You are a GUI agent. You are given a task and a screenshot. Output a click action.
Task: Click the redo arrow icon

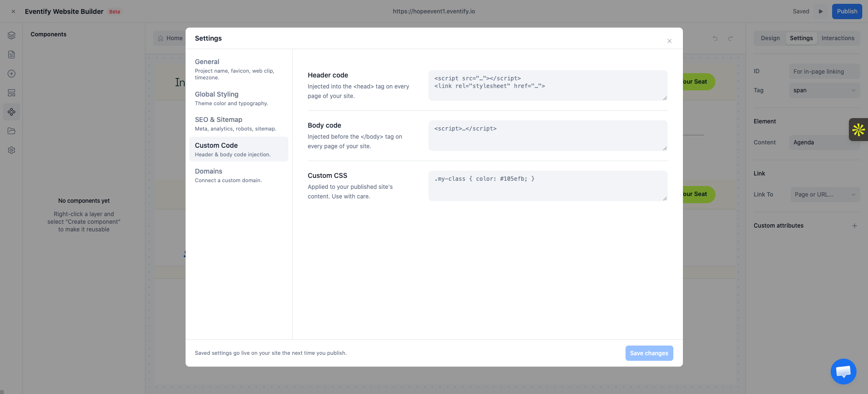pyautogui.click(x=730, y=38)
